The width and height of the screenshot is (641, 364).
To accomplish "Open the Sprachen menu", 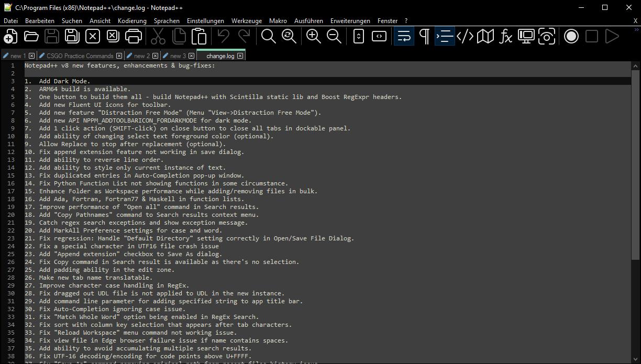I will tap(167, 21).
